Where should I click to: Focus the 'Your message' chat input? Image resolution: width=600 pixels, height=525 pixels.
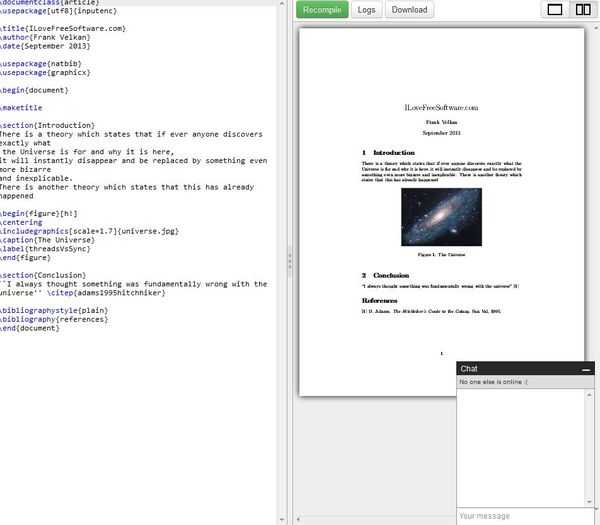(525, 516)
